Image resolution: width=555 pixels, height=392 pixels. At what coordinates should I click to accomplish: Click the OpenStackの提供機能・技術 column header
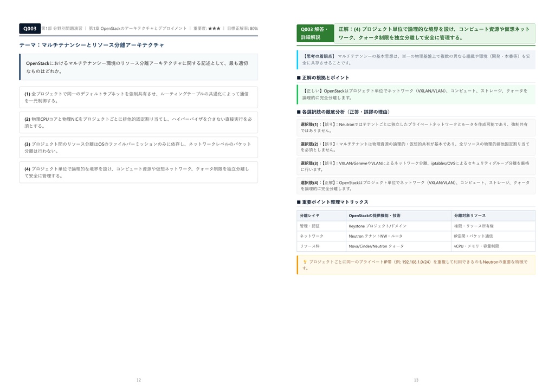pyautogui.click(x=398, y=215)
